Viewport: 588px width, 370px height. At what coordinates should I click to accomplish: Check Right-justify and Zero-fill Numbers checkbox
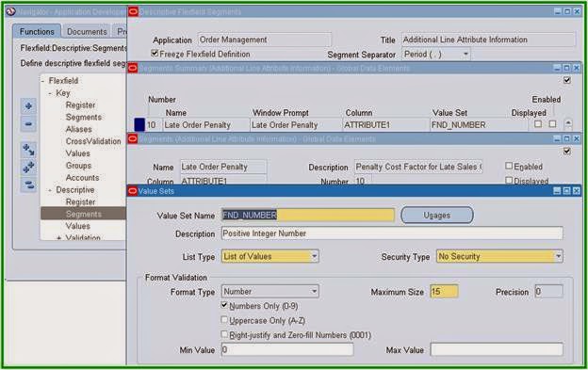(x=224, y=334)
